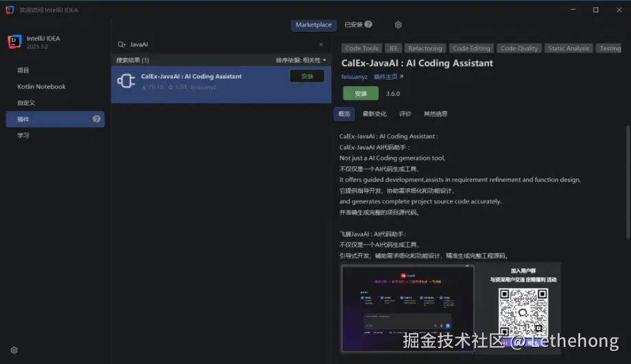Click the Code Quality tag
Viewport: 631px width, 364px height.
click(x=519, y=48)
